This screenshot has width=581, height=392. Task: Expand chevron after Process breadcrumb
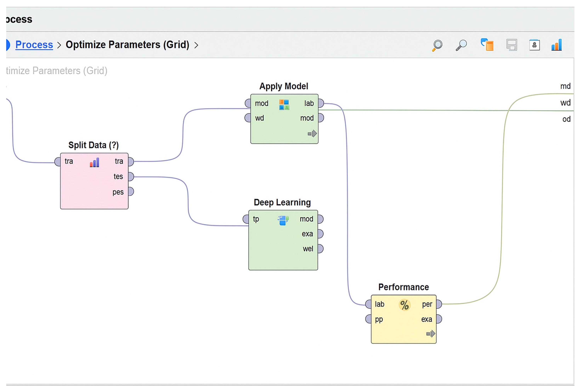59,45
